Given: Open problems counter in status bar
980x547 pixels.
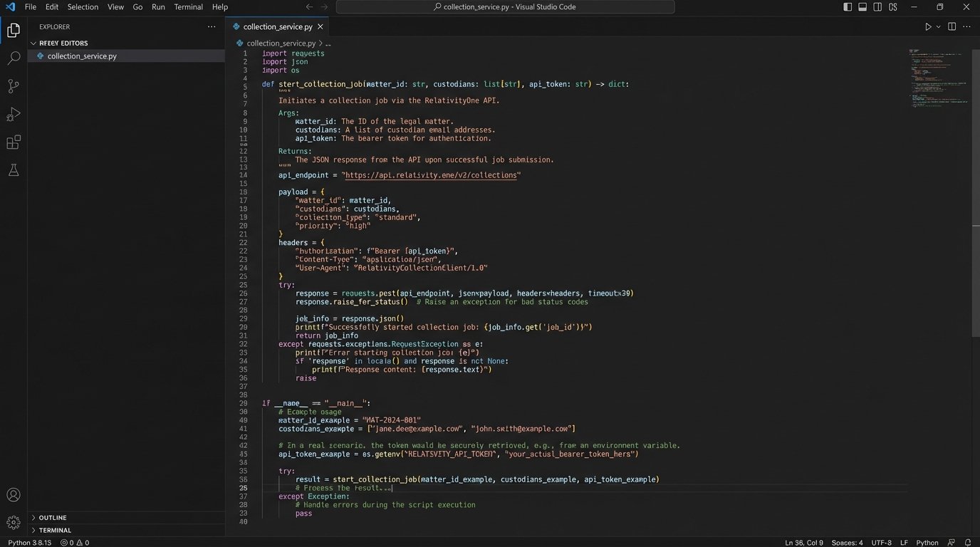Looking at the screenshot, I should click(76, 542).
